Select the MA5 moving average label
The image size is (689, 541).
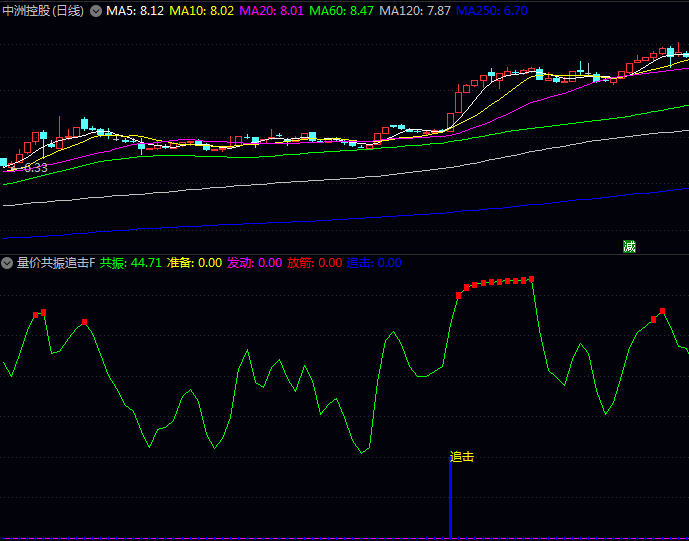pos(135,11)
